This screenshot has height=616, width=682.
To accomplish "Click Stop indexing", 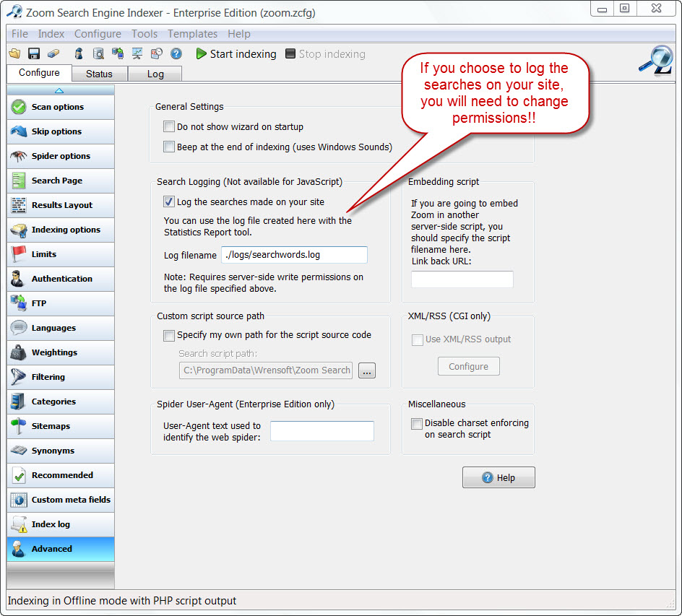I will [325, 54].
